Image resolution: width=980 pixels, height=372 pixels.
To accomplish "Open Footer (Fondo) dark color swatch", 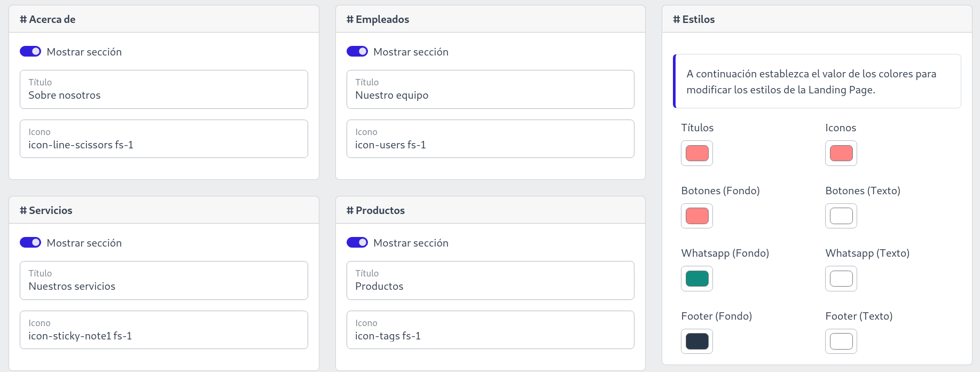I will (x=696, y=341).
